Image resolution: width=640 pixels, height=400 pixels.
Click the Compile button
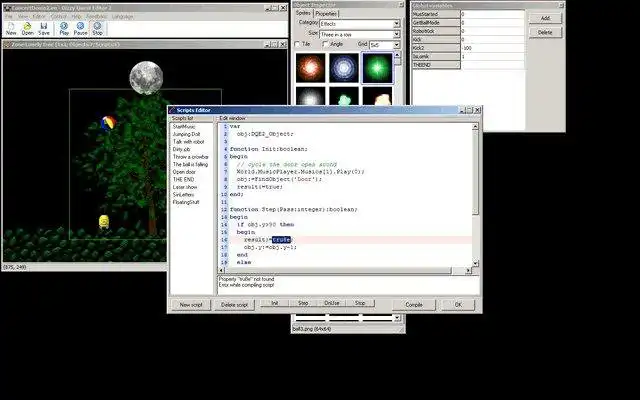(x=414, y=304)
